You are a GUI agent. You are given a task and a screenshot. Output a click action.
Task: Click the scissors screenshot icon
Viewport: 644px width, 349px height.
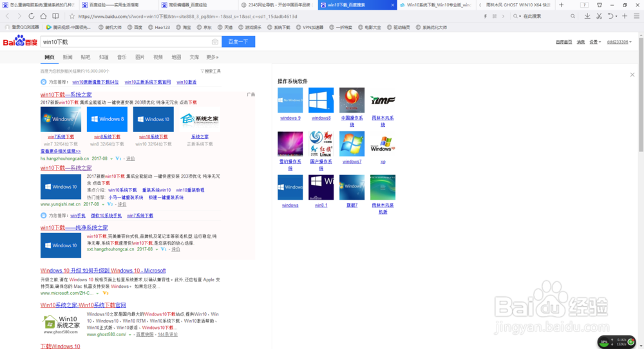click(x=599, y=16)
